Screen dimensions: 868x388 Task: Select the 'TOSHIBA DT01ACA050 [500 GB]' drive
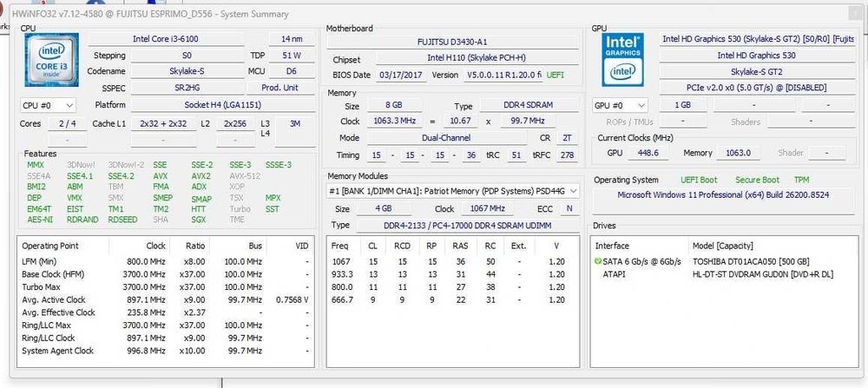(x=751, y=261)
